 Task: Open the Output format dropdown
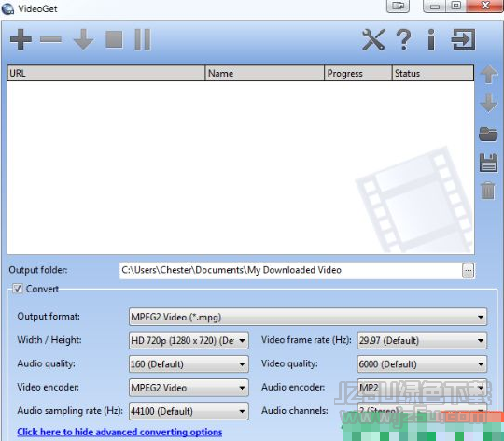point(308,317)
